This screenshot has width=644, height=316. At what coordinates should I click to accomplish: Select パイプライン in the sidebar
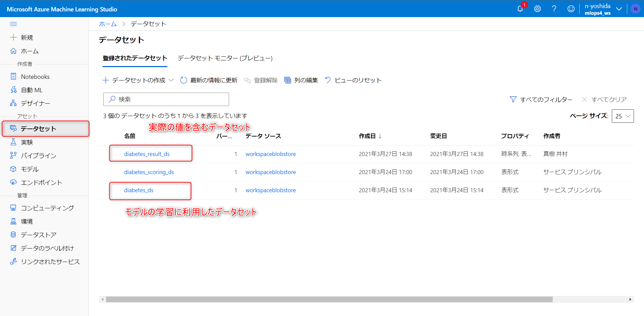39,156
